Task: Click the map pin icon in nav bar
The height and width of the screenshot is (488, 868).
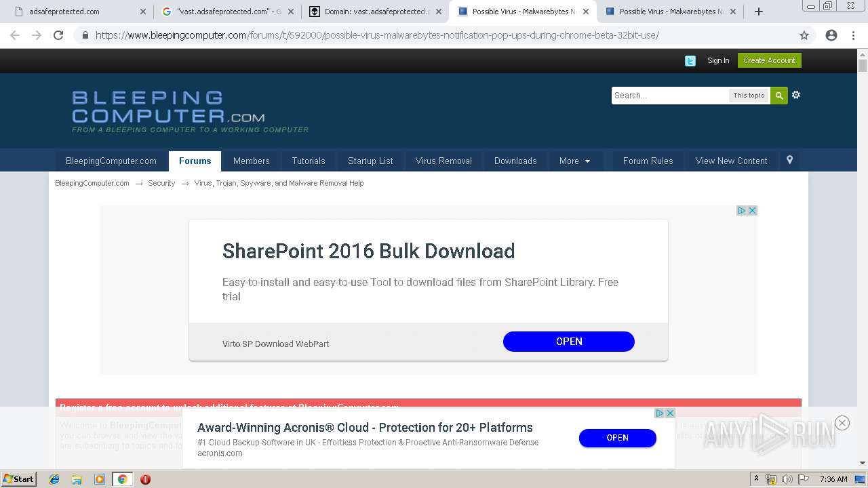Action: click(x=789, y=161)
